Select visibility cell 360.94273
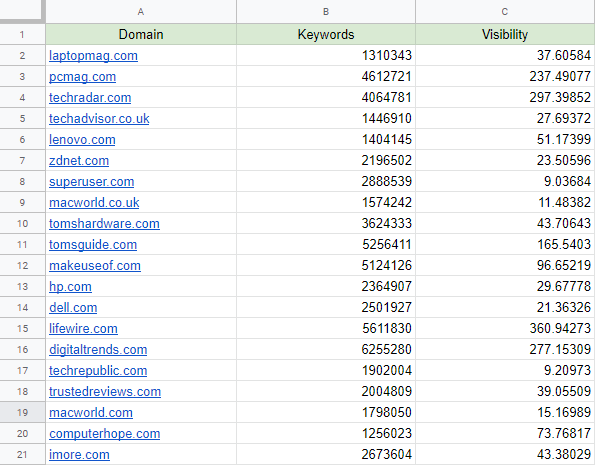This screenshot has height=465, width=595. [505, 328]
